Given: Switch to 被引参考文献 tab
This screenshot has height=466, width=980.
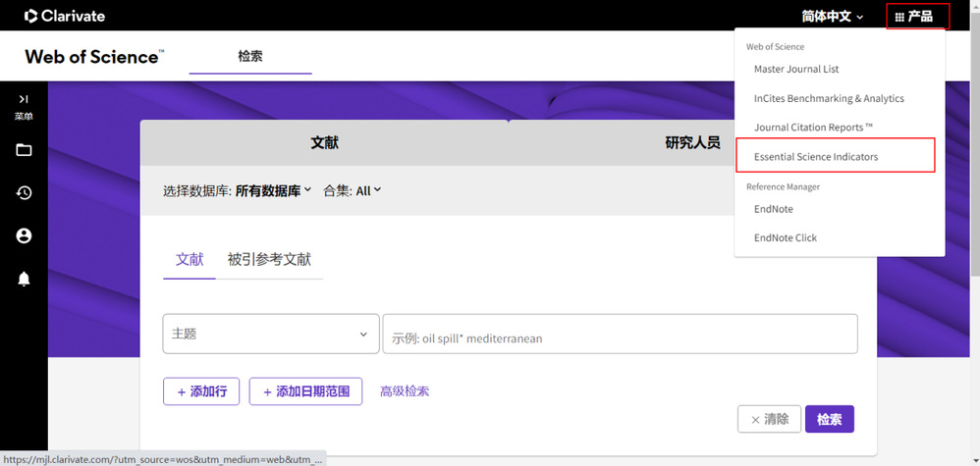Looking at the screenshot, I should pyautogui.click(x=269, y=260).
